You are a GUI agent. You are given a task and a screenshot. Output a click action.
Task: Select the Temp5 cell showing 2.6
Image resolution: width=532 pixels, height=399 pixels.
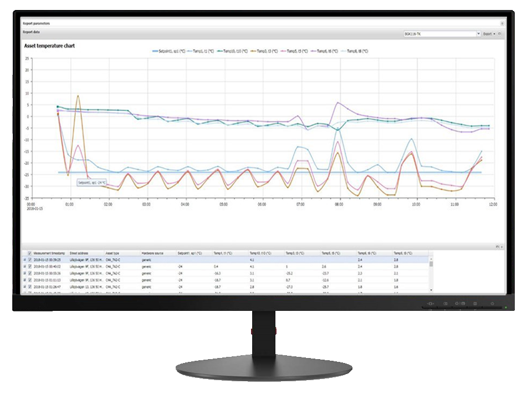pos(324,267)
